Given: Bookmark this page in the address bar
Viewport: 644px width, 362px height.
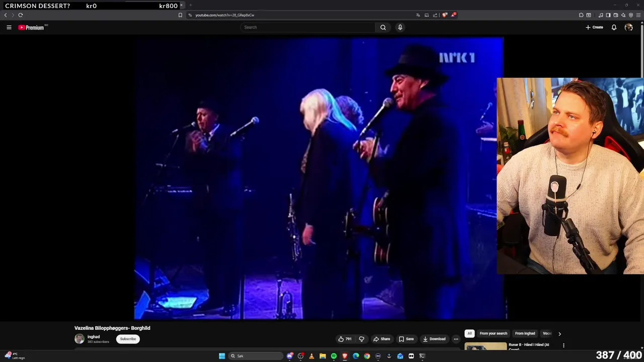Looking at the screenshot, I should 180,15.
